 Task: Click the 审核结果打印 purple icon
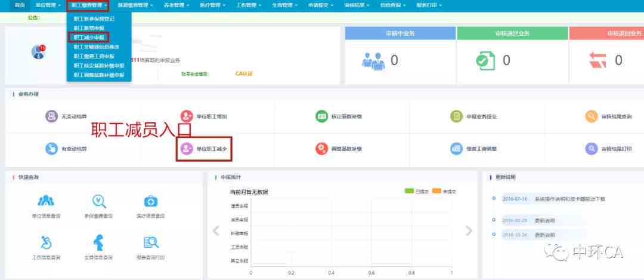[x=592, y=149]
